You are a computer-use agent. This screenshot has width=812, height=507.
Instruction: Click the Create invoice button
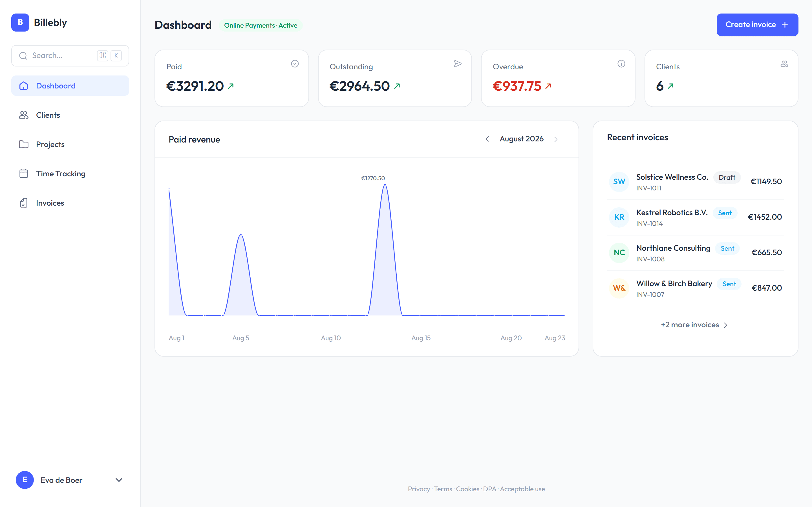coord(757,25)
